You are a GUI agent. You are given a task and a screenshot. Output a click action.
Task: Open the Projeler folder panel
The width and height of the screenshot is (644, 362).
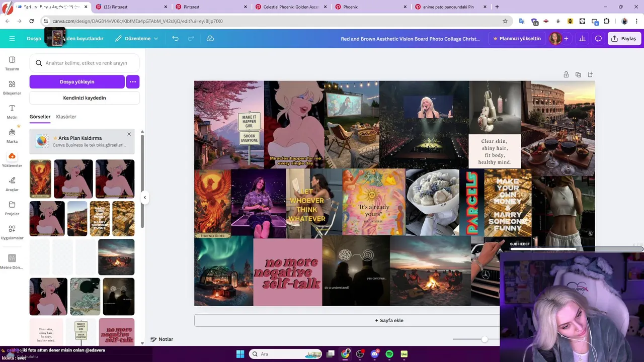coord(12,208)
